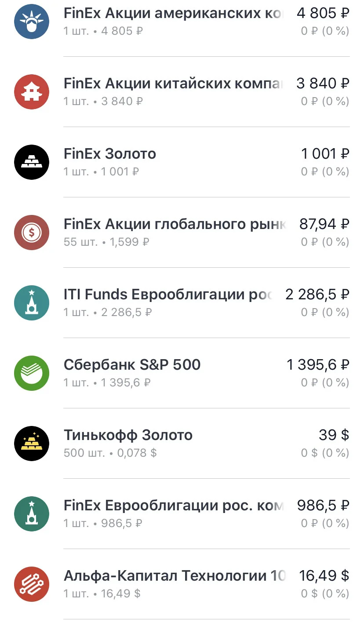The image size is (364, 622).
Task: Open FinEx Акции глобального рынка position
Action: pyautogui.click(x=182, y=233)
